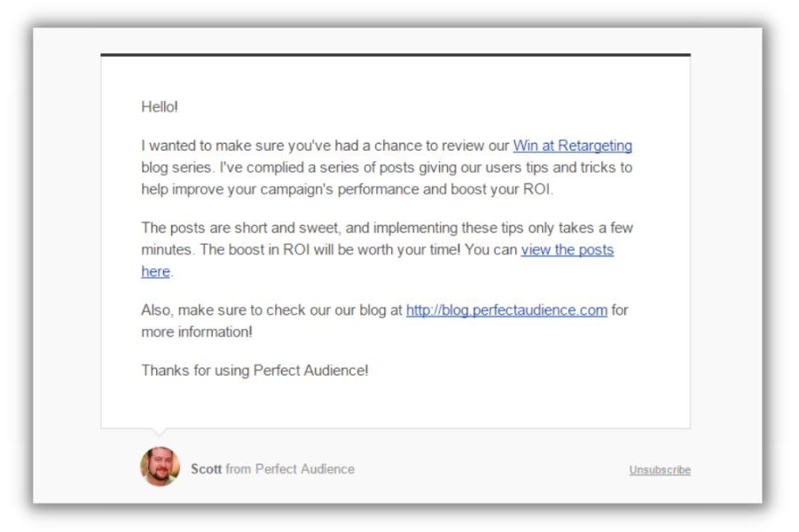This screenshot has width=799, height=532.
Task: Click the 'view the posts' link
Action: [x=567, y=250]
